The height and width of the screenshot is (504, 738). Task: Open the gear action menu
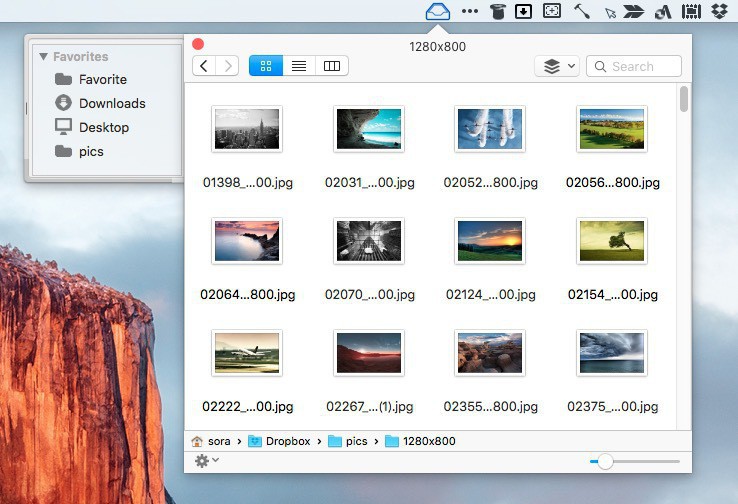click(207, 461)
